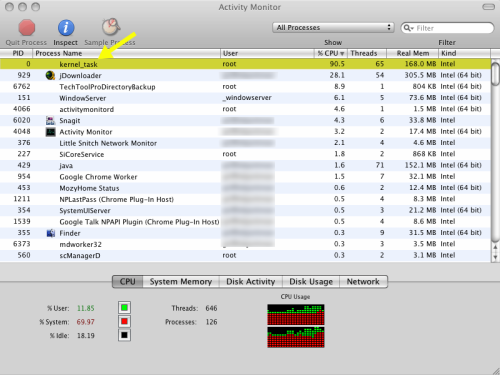Viewport: 500px width, 375px height.
Task: Sort by the Real Mem column header
Action: [x=412, y=53]
